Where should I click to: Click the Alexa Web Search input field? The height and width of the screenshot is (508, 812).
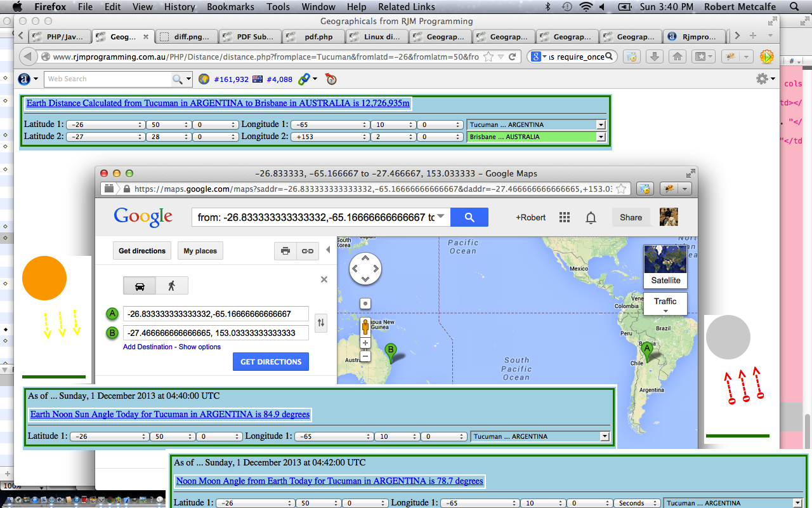click(x=108, y=79)
